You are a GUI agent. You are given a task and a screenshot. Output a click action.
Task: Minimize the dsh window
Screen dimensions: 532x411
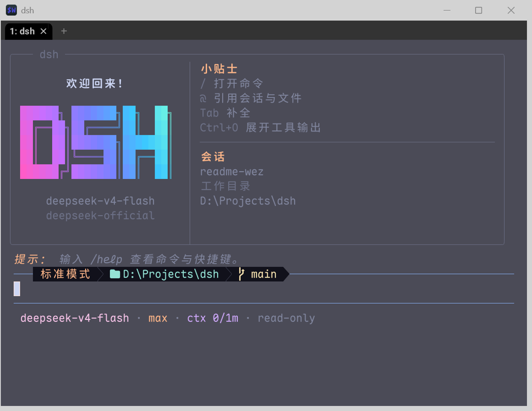click(x=447, y=11)
